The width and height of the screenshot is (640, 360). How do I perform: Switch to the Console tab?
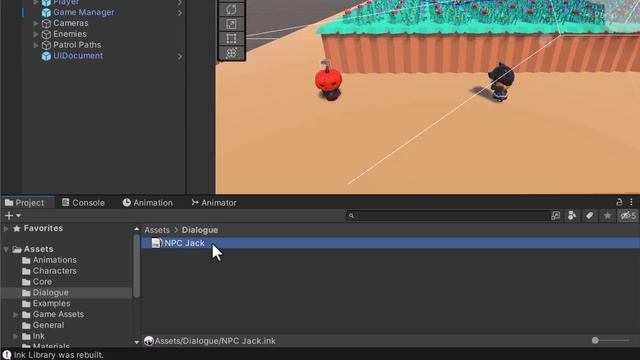click(x=83, y=202)
